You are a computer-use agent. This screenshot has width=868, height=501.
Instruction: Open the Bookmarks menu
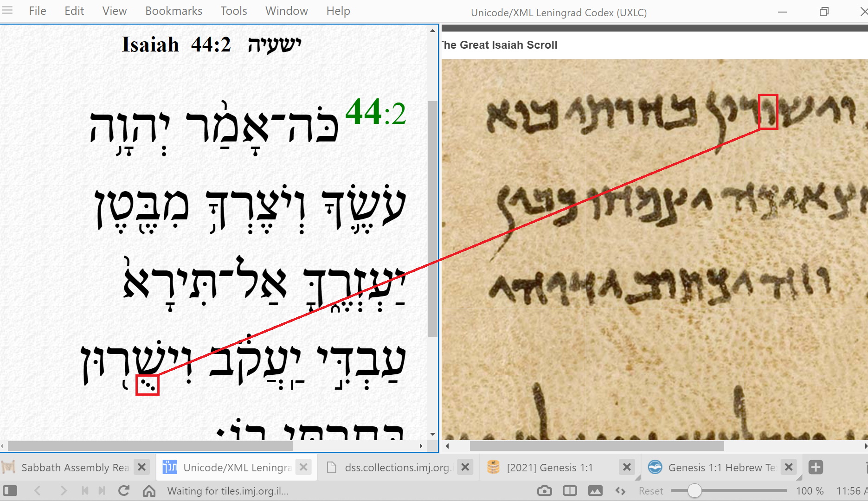coord(174,11)
